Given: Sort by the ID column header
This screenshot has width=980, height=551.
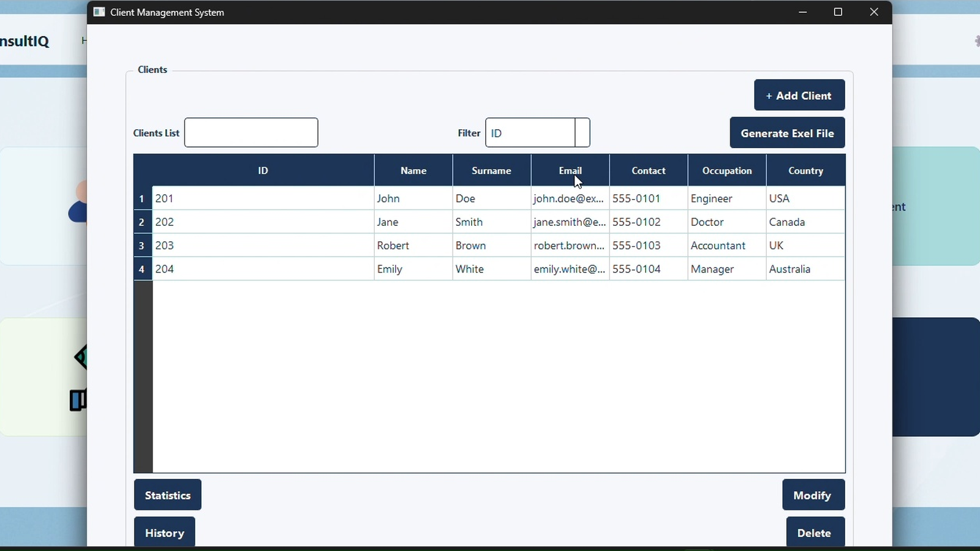Looking at the screenshot, I should coord(263,170).
